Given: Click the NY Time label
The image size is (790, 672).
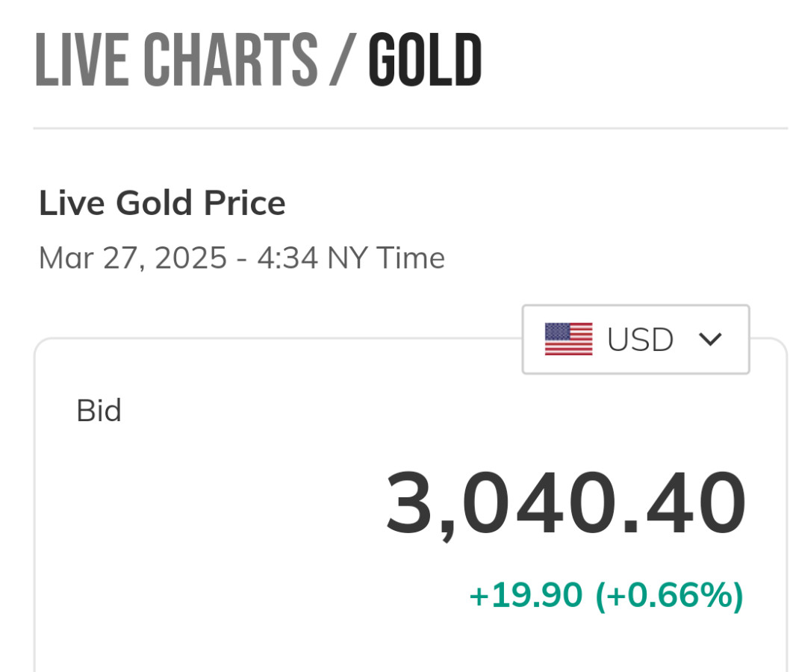Looking at the screenshot, I should (x=386, y=258).
